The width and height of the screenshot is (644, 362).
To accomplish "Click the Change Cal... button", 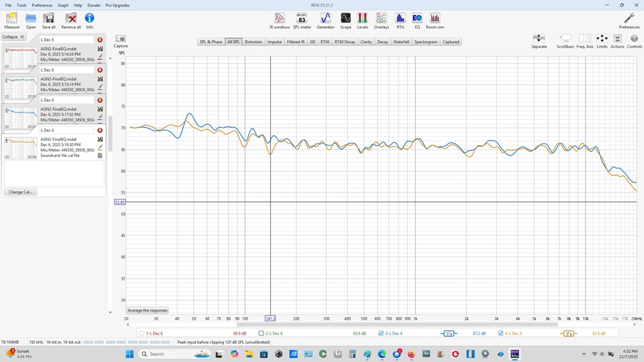I will click(x=20, y=192).
